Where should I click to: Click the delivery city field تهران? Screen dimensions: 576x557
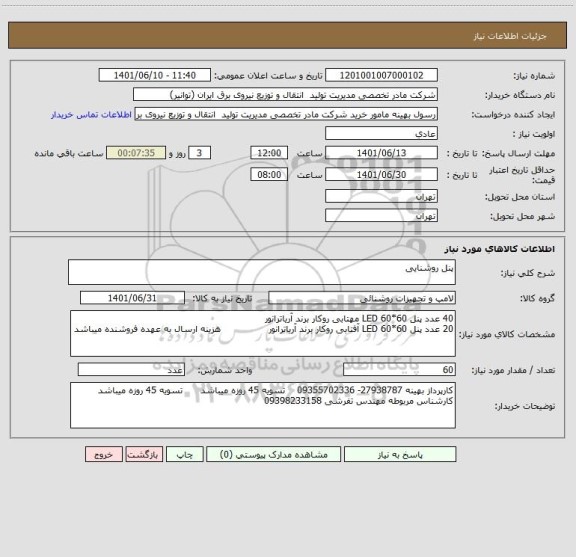[381, 216]
